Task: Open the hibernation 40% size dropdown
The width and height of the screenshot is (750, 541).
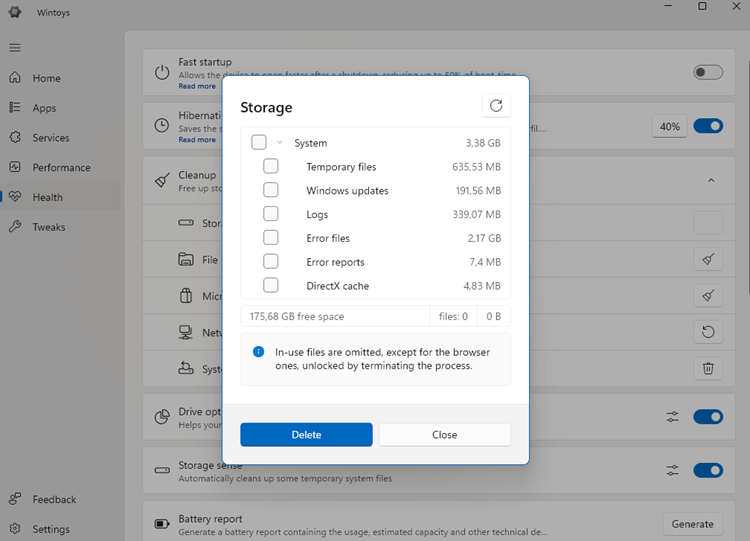Action: point(669,127)
